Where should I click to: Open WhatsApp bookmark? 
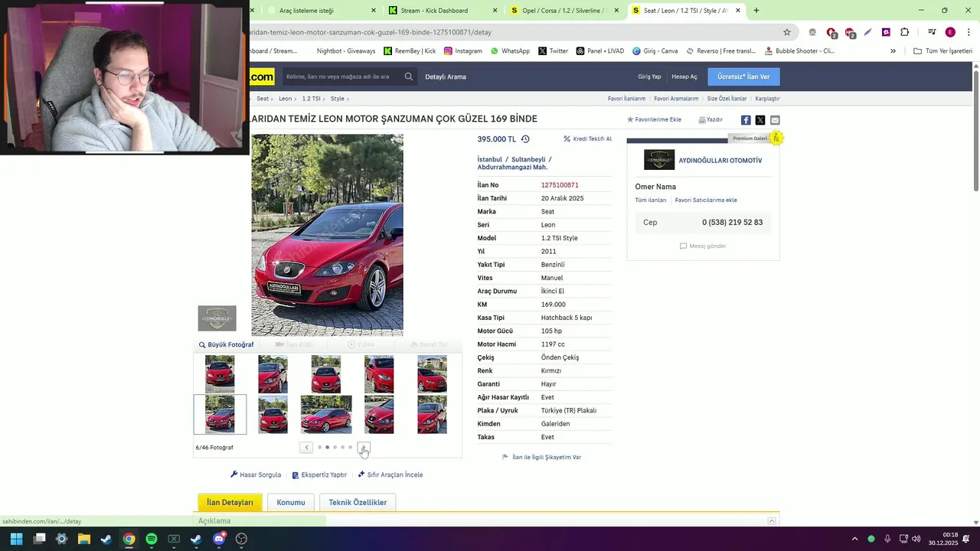[x=510, y=51]
